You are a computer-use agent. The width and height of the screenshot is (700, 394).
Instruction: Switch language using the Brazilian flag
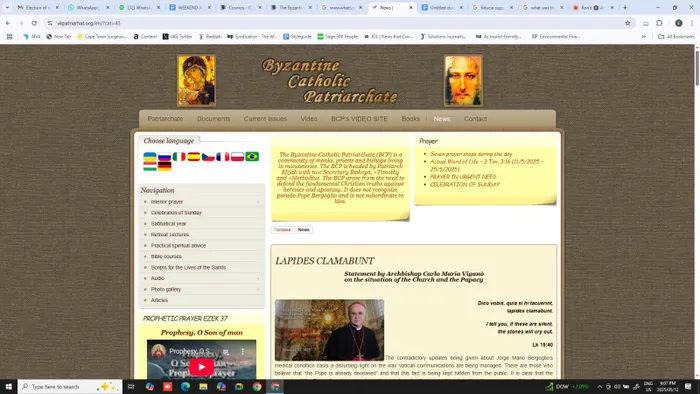(252, 157)
